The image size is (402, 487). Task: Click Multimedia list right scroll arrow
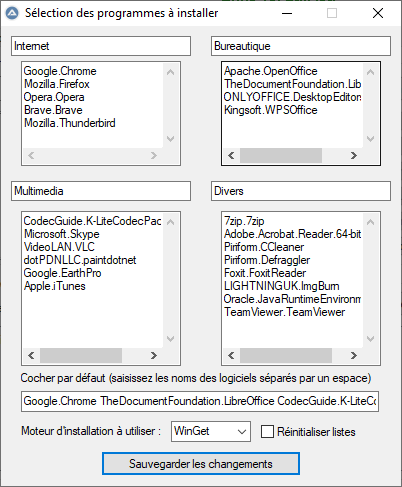pos(154,356)
